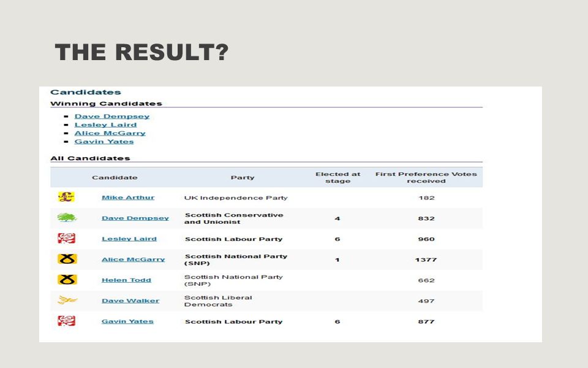Open Dave Walker link in the table
The width and height of the screenshot is (588, 368).
click(x=130, y=301)
